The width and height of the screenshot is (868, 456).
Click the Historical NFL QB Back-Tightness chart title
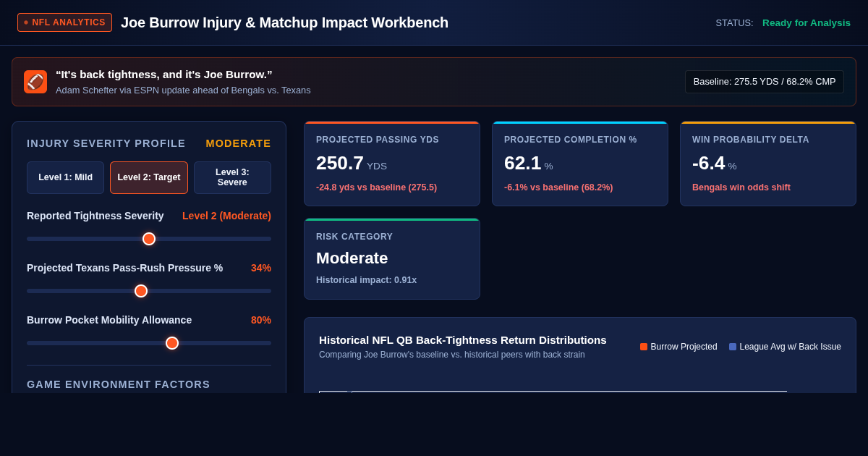point(463,340)
